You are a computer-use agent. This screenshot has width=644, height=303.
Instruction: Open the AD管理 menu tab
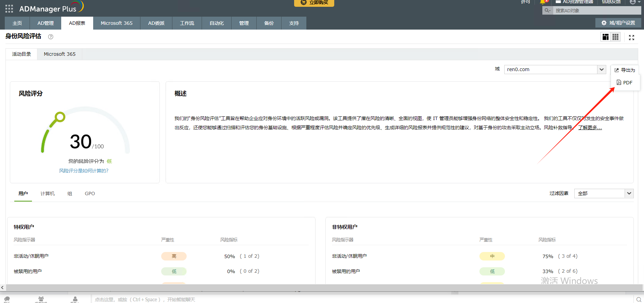46,23
